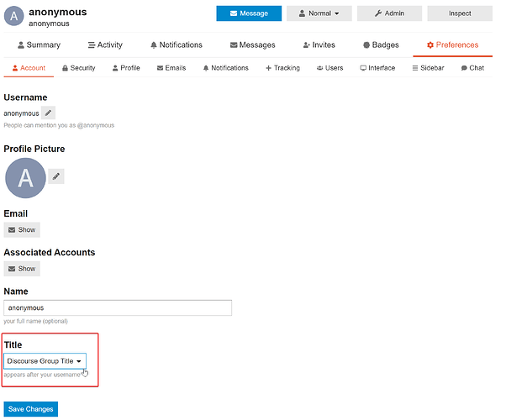
Task: Open the Tracking preferences sub-tab
Action: (x=282, y=68)
